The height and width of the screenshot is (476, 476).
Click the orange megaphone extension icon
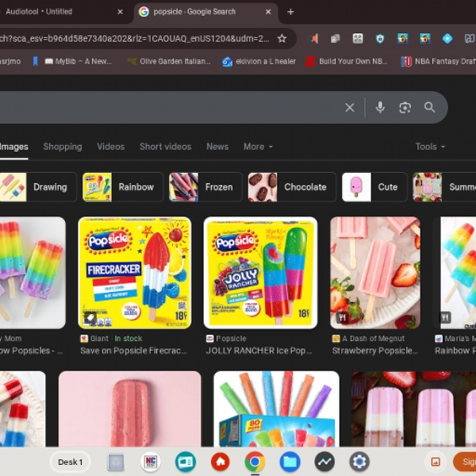pos(313,39)
